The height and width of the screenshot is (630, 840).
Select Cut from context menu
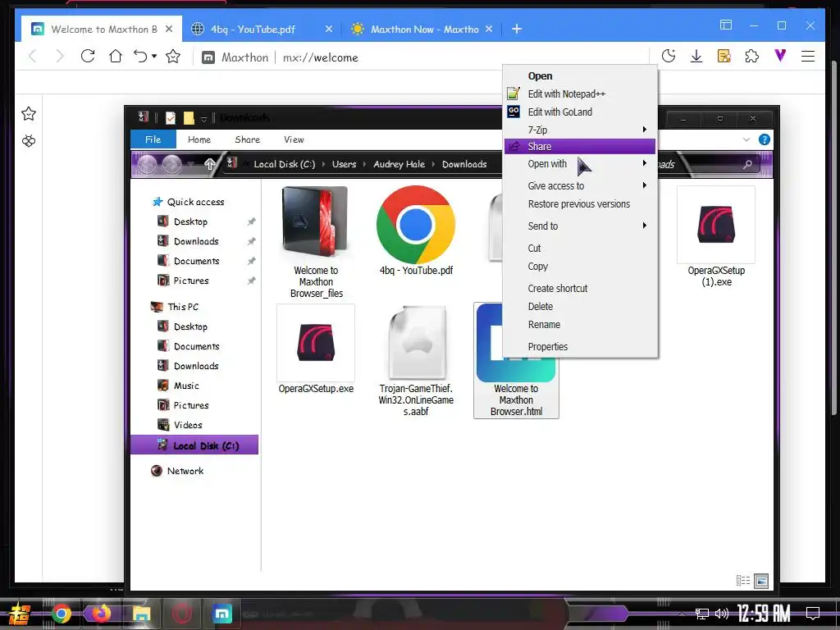point(580,248)
